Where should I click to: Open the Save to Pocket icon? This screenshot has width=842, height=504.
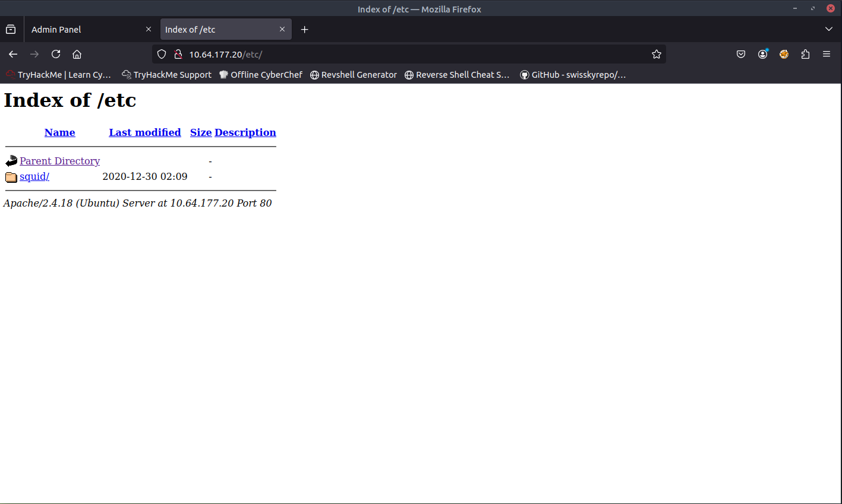[741, 54]
